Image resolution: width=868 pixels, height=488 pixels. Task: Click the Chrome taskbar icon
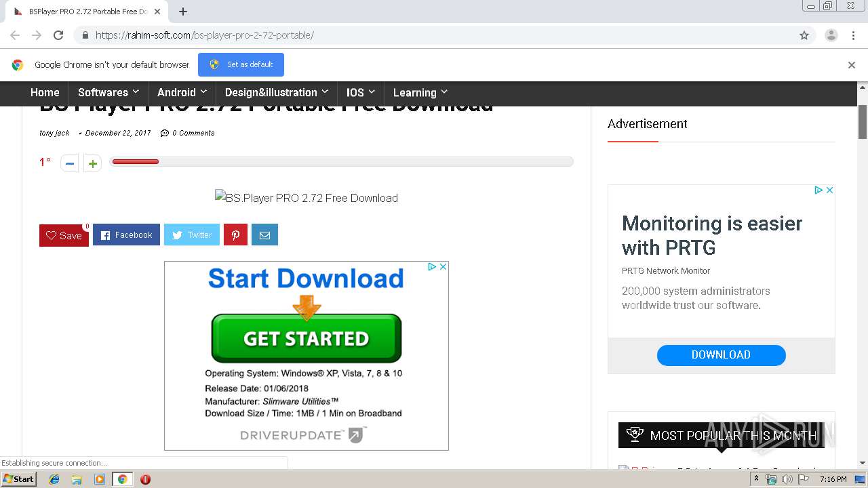tap(122, 479)
